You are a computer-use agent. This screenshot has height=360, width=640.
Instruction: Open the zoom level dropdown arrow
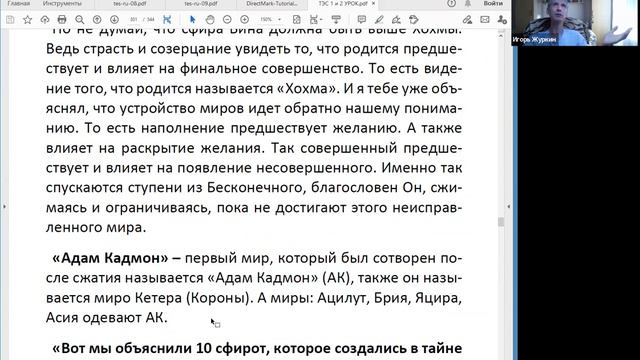[x=280, y=20]
